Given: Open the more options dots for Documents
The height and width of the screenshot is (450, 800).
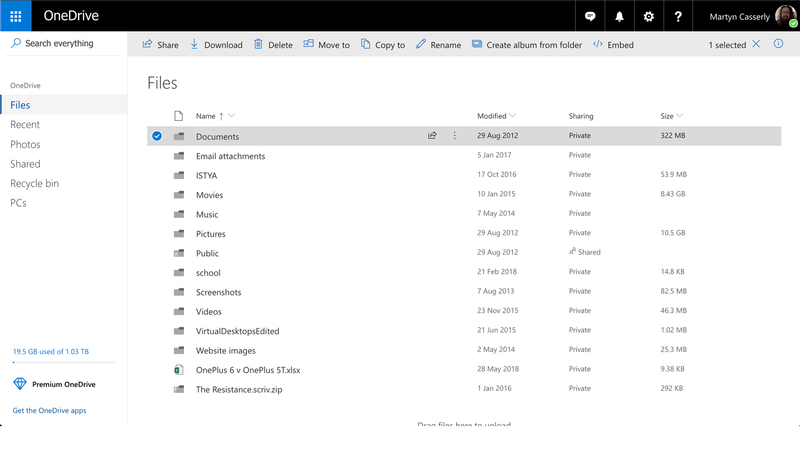Looking at the screenshot, I should (x=455, y=135).
